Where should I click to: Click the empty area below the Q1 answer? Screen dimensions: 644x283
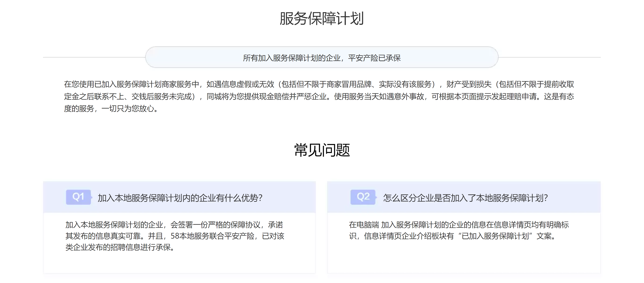click(x=179, y=263)
